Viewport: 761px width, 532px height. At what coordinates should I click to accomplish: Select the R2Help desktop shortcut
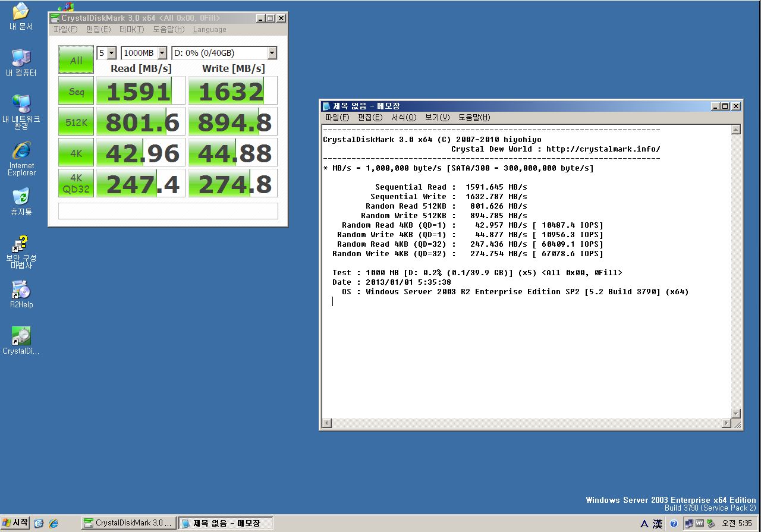21,295
